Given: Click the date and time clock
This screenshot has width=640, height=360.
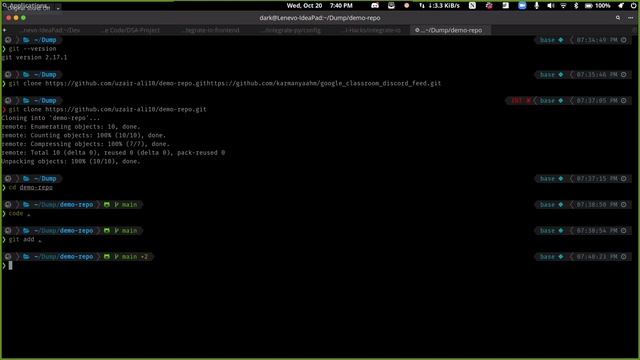Looking at the screenshot, I should 319,6.
